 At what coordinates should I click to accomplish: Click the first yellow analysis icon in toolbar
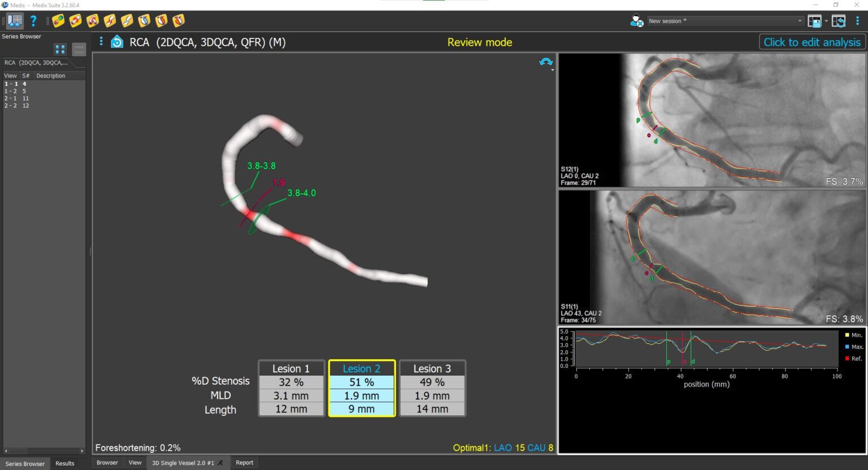coord(58,21)
